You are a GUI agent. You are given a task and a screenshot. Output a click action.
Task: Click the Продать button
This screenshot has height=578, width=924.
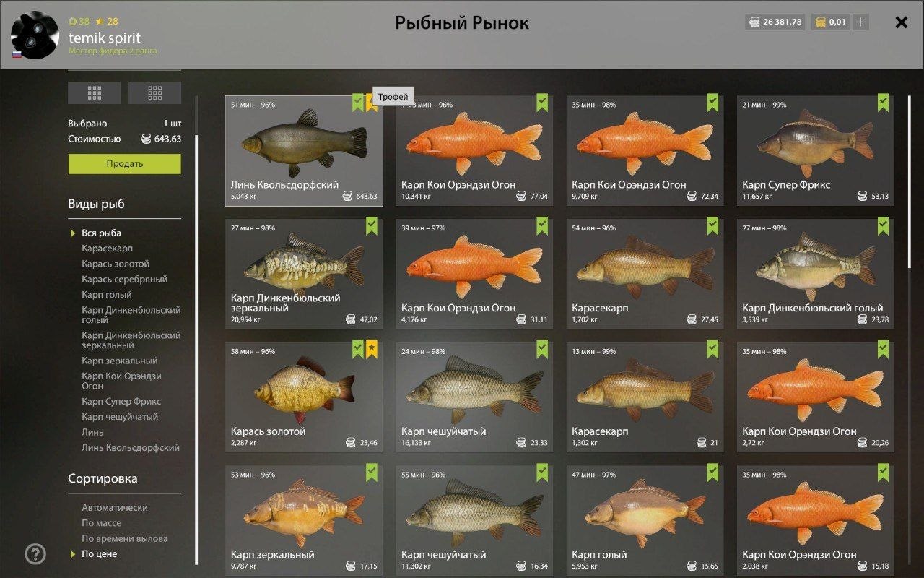[125, 164]
